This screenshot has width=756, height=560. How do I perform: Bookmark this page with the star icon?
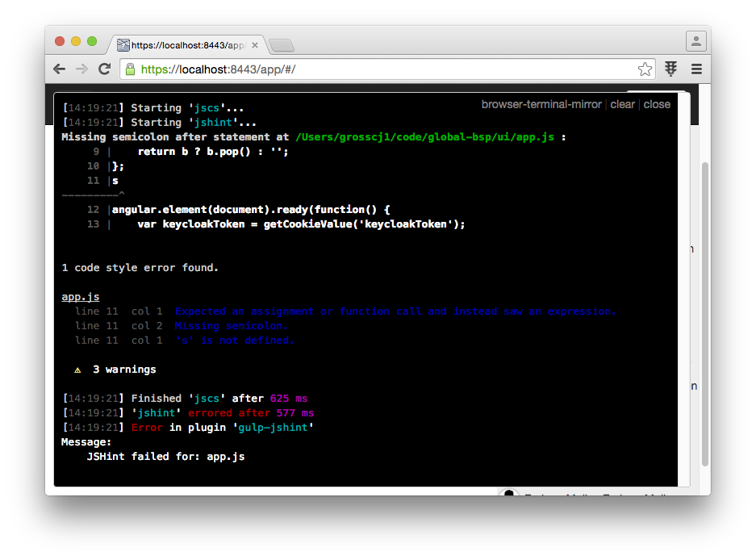tap(645, 69)
